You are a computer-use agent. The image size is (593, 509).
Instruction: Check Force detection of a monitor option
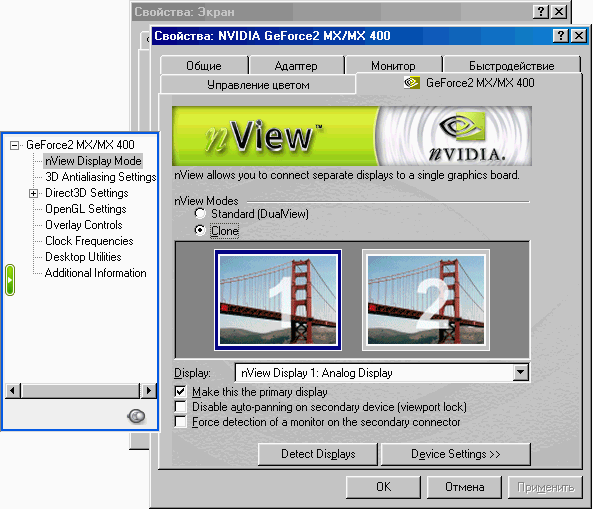pyautogui.click(x=180, y=422)
